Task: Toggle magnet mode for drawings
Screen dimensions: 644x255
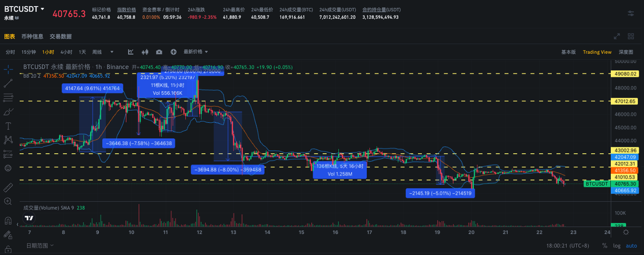Action: [x=8, y=220]
